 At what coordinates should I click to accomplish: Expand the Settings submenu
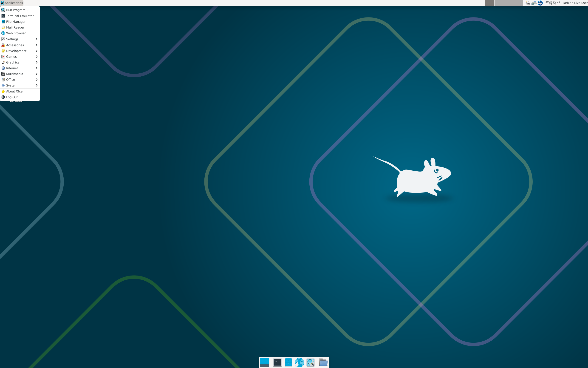(20, 39)
